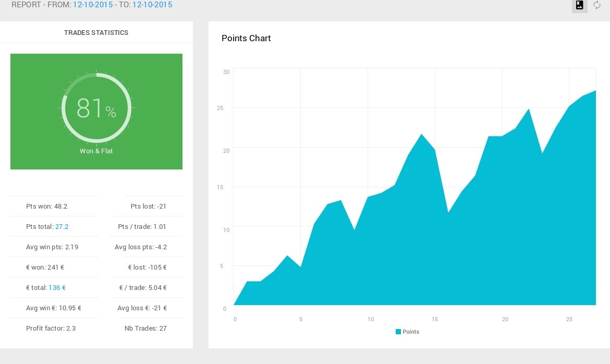Image resolution: width=610 pixels, height=364 pixels.
Task: Click the Avg loss pts: -4.2 entry
Action: (x=141, y=247)
